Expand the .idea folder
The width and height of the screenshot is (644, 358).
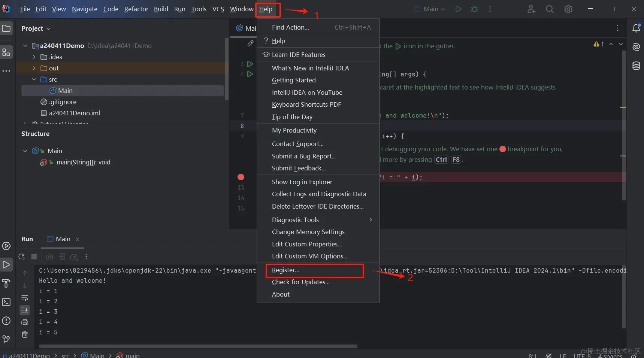(x=34, y=57)
